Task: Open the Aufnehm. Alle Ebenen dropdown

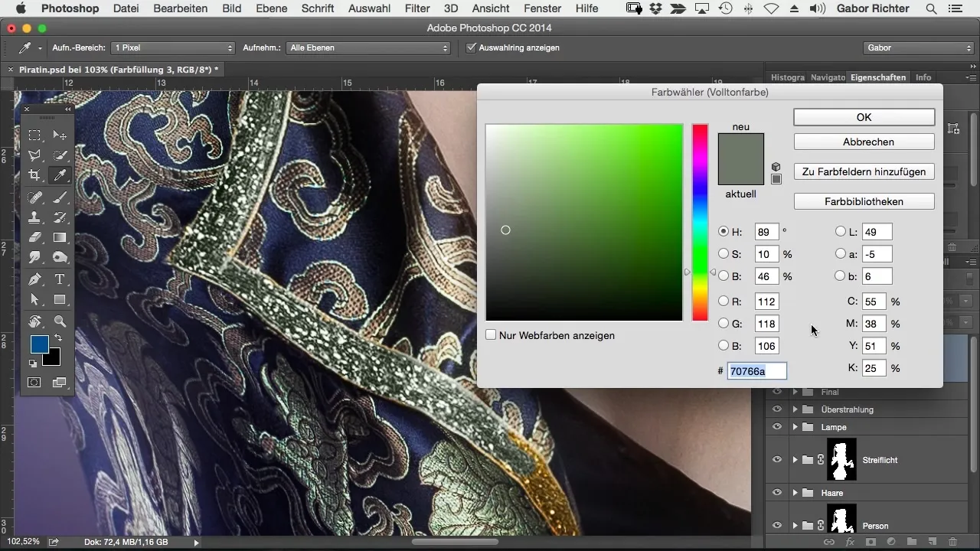Action: pyautogui.click(x=369, y=47)
